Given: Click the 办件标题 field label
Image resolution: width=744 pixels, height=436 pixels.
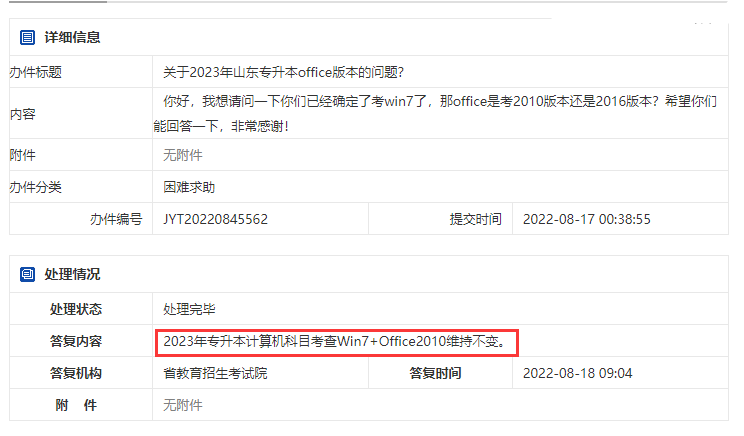Looking at the screenshot, I should (36, 72).
